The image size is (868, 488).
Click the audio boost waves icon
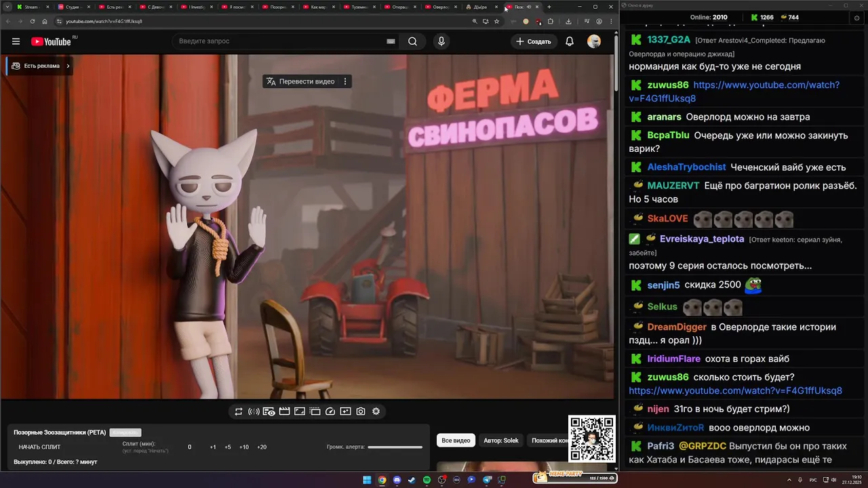click(254, 411)
